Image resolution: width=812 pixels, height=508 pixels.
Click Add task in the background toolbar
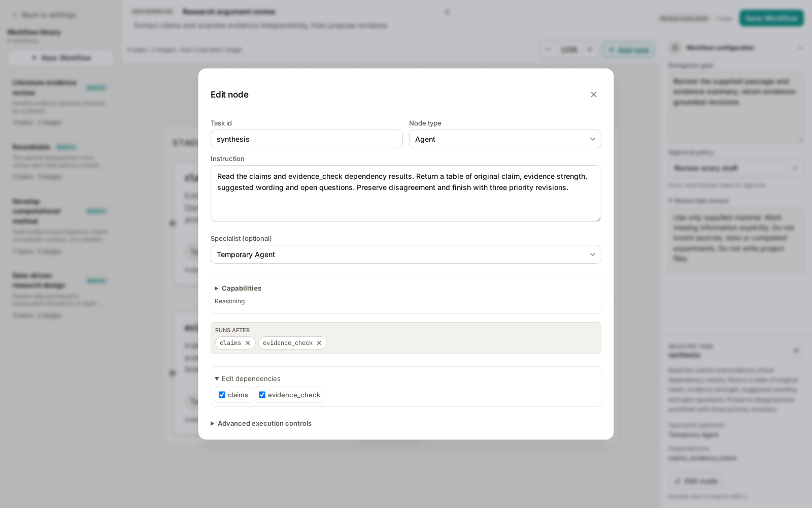[x=628, y=50]
